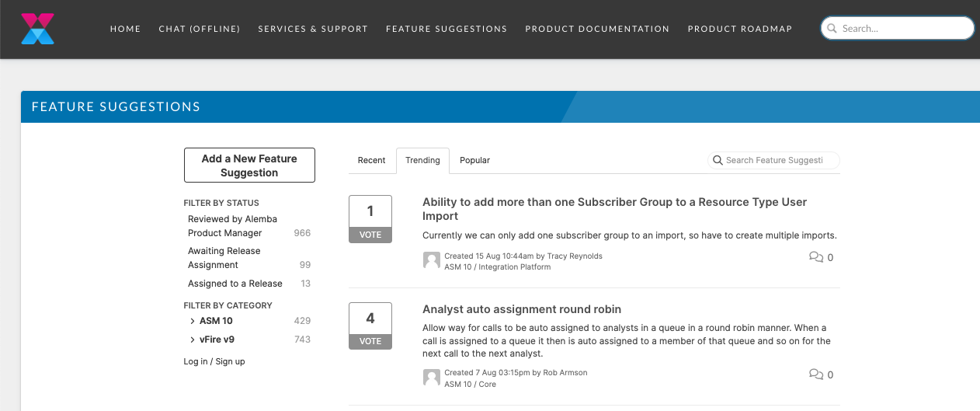Image resolution: width=980 pixels, height=411 pixels.
Task: Click Rob Armson's avatar icon
Action: click(432, 378)
